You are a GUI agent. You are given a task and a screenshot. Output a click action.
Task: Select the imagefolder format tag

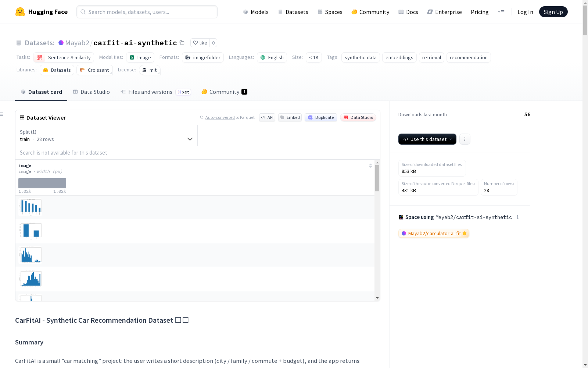(x=203, y=57)
